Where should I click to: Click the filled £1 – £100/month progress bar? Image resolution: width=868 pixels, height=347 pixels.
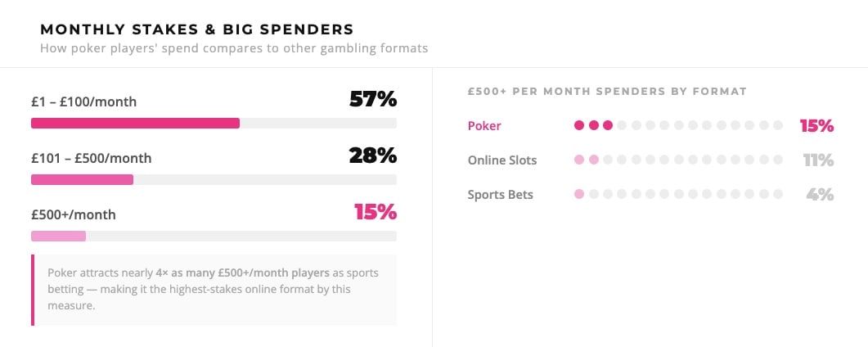click(x=135, y=124)
